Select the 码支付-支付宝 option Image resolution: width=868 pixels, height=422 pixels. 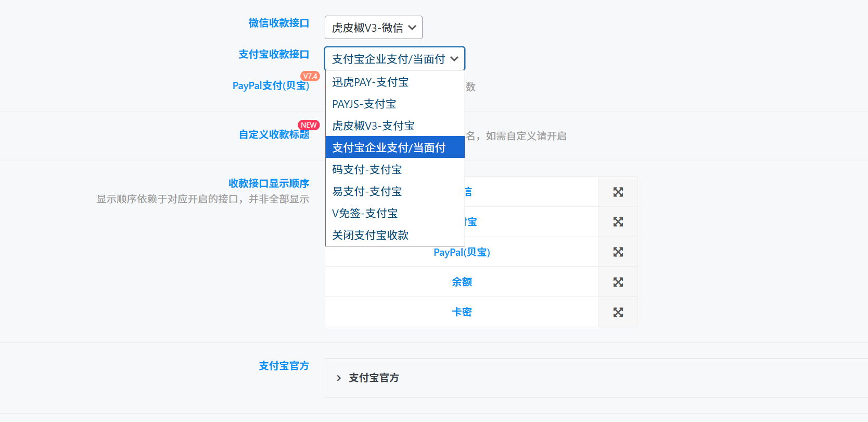coord(367,170)
